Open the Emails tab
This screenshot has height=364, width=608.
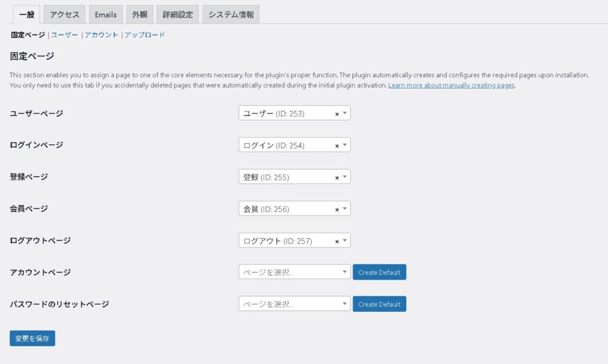tap(106, 15)
